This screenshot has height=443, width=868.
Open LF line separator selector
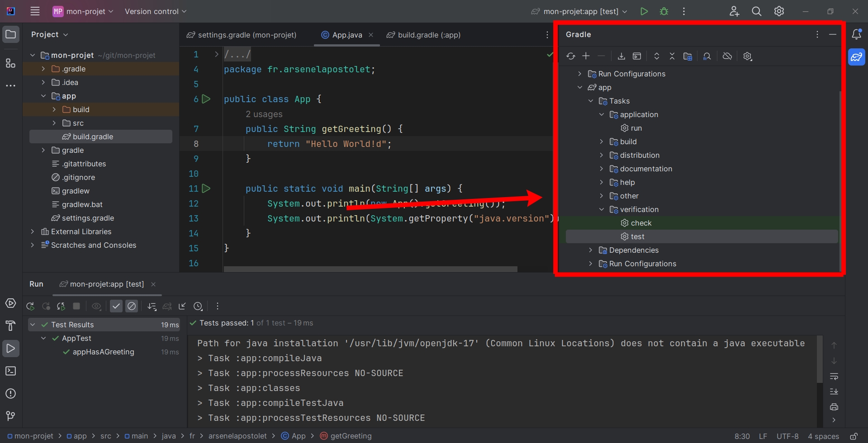tap(763, 436)
